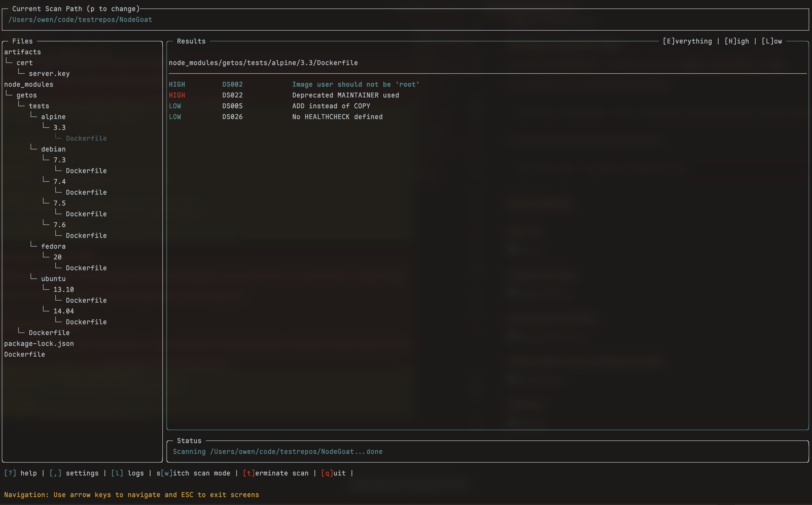Select DS002 root user result row

coord(488,85)
